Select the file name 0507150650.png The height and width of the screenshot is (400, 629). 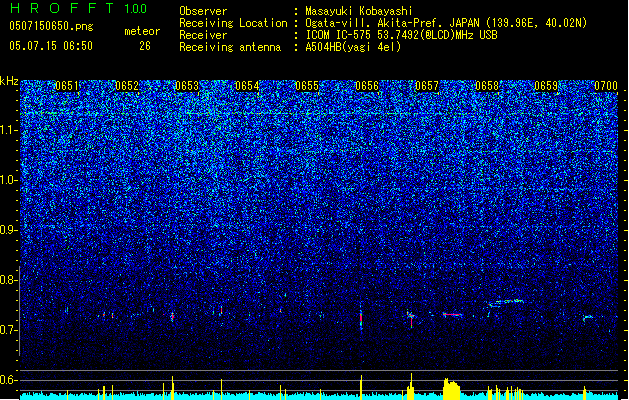(51, 26)
